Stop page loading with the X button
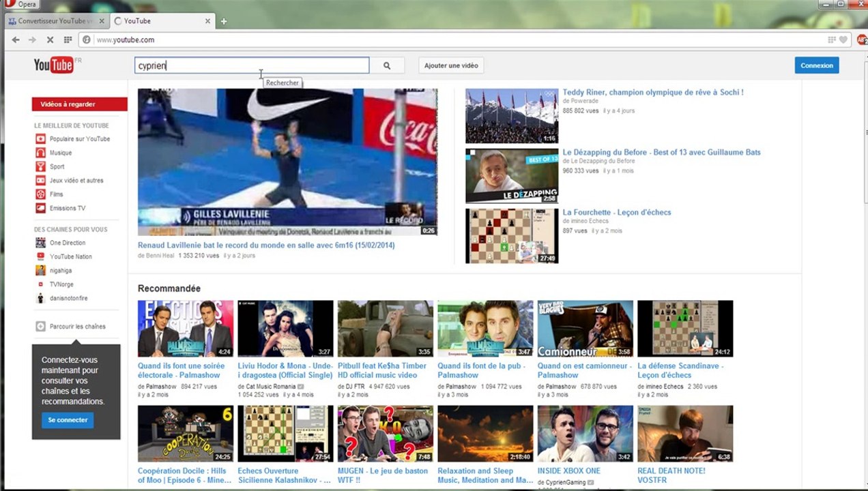868x491 pixels. coord(50,40)
